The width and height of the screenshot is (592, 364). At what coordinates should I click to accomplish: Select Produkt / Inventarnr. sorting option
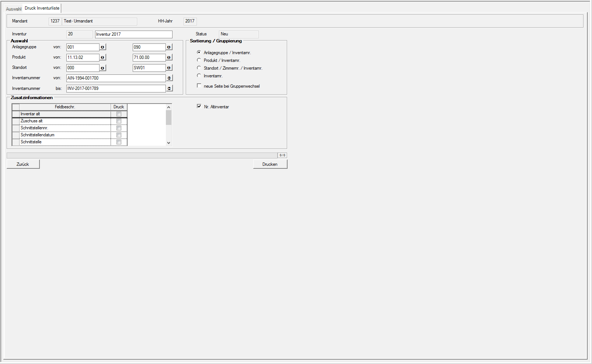(199, 60)
